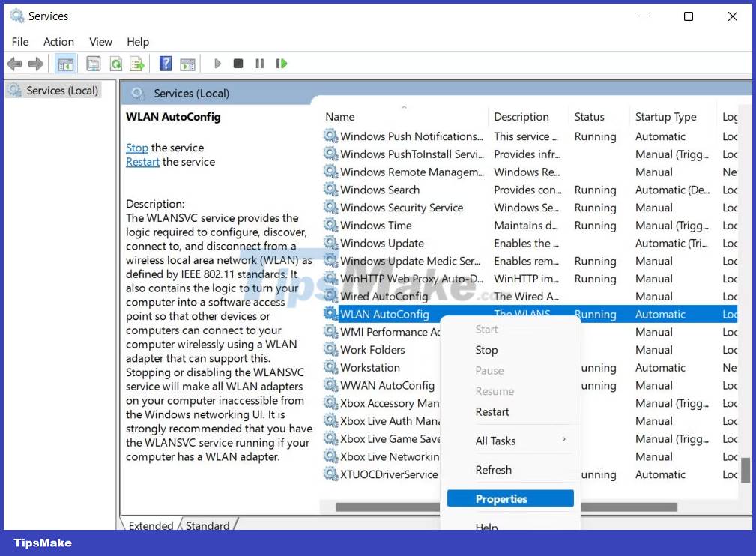The height and width of the screenshot is (556, 756).
Task: Click the gear icon of Work Folders
Action: click(x=330, y=350)
